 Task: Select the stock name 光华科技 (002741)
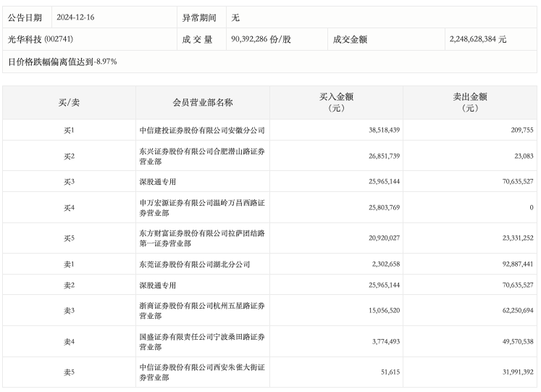point(41,39)
